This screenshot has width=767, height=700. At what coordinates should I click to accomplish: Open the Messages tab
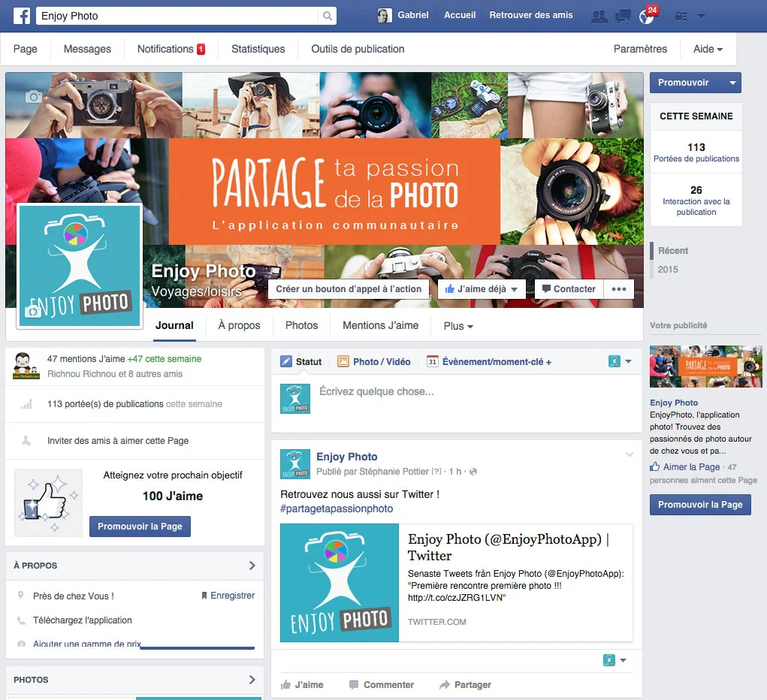[x=87, y=49]
